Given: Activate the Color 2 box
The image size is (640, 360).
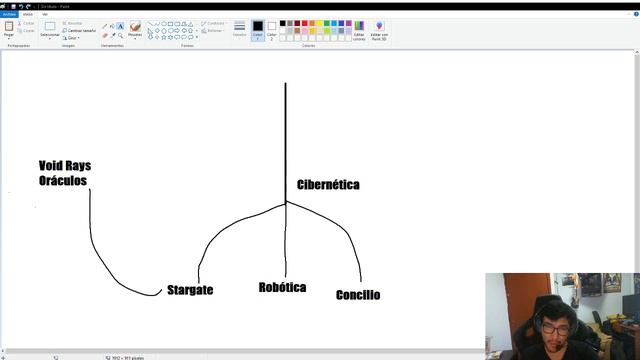Looking at the screenshot, I should pyautogui.click(x=271, y=30).
